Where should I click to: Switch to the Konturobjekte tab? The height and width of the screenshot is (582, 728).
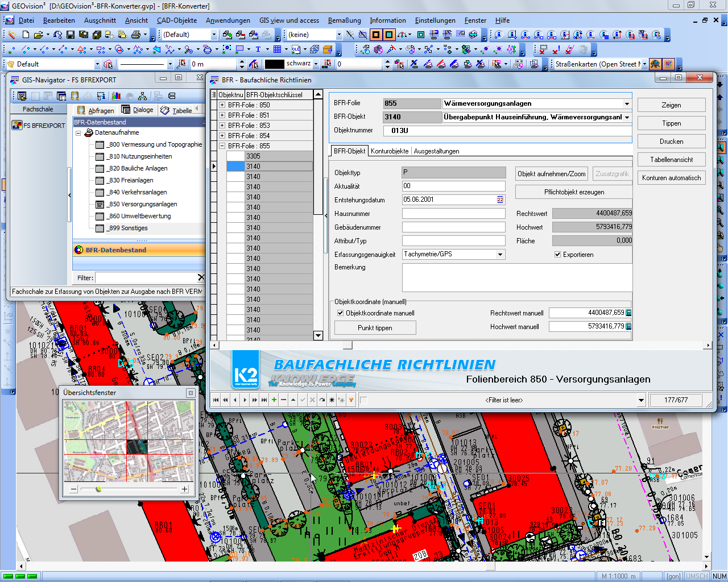[390, 151]
